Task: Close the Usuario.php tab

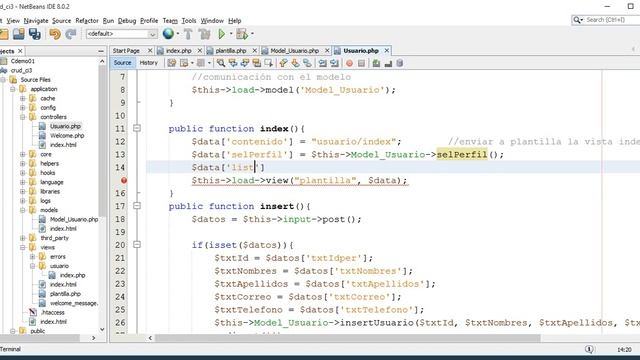Action: pos(387,51)
